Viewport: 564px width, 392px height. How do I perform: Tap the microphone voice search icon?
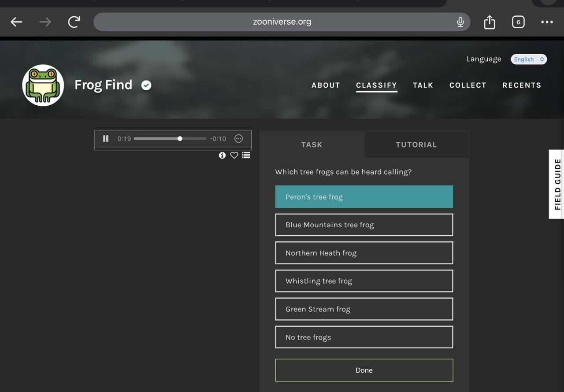[460, 22]
